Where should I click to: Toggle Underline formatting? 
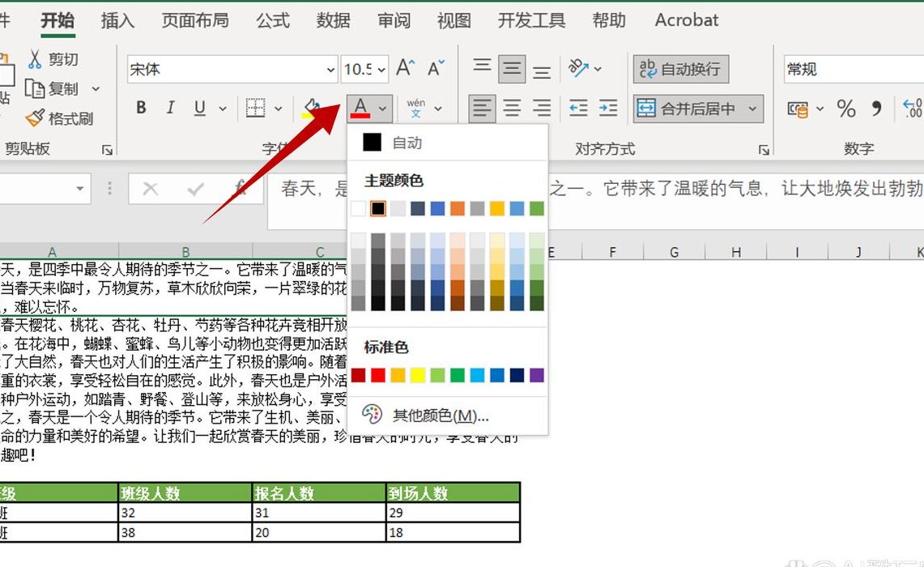(200, 108)
